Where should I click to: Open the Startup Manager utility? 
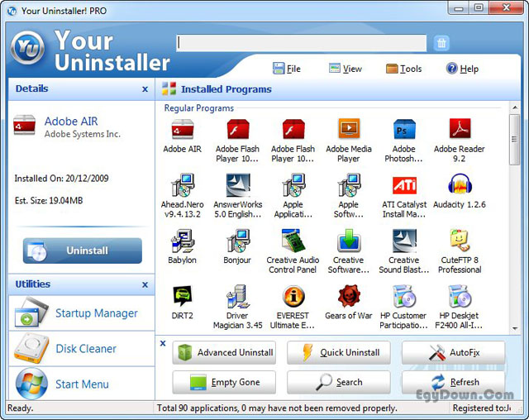[82, 313]
